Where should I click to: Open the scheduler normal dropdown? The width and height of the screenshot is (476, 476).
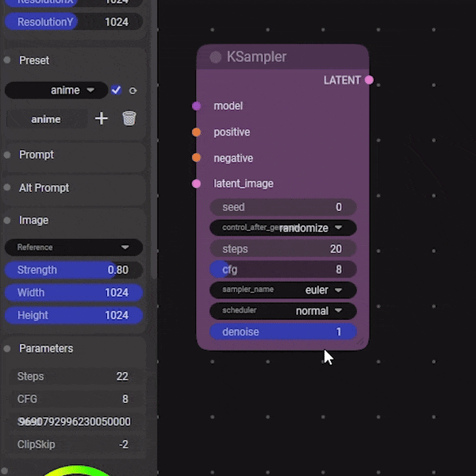tap(283, 311)
